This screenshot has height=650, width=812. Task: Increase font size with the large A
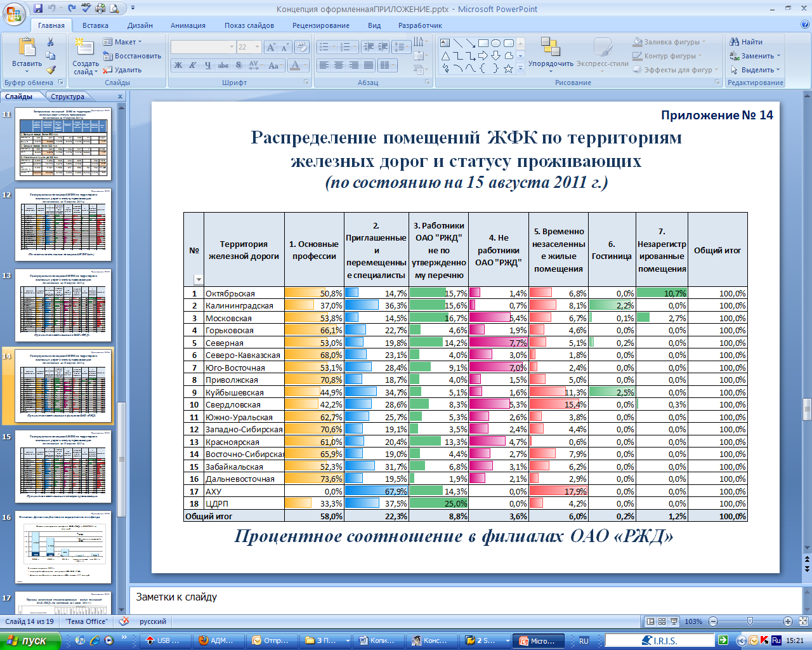pyautogui.click(x=272, y=47)
